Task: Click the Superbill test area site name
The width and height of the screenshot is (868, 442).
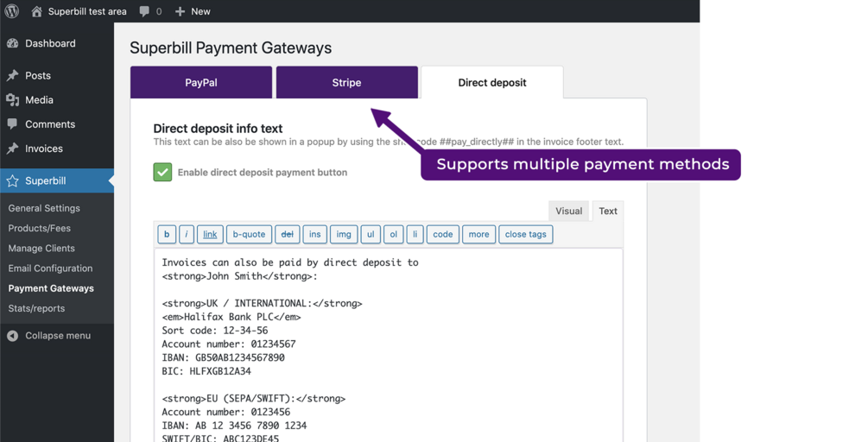Action: point(87,11)
